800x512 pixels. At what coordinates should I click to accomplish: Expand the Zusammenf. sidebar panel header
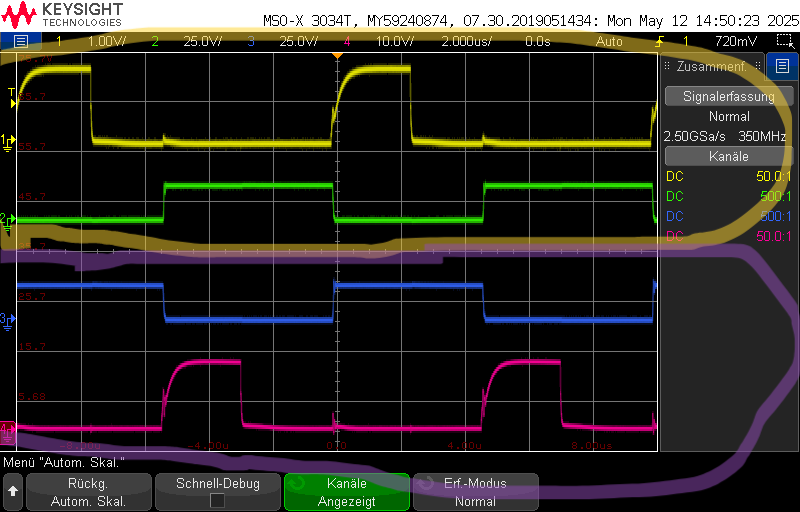[x=711, y=66]
